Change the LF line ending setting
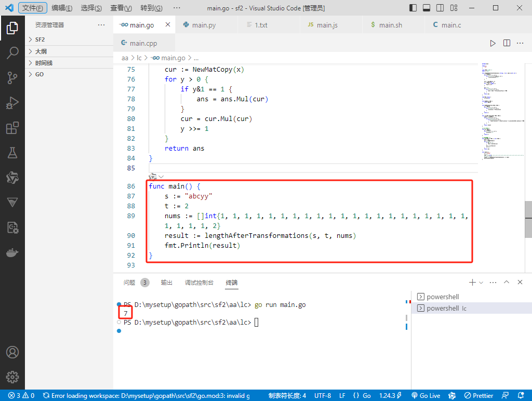Viewport: 532px width, 401px height. 342,396
